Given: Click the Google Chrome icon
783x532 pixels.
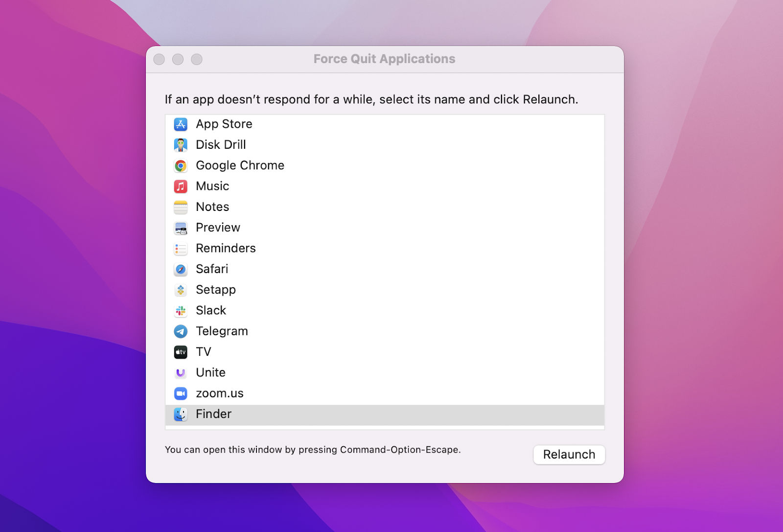Looking at the screenshot, I should tap(181, 166).
